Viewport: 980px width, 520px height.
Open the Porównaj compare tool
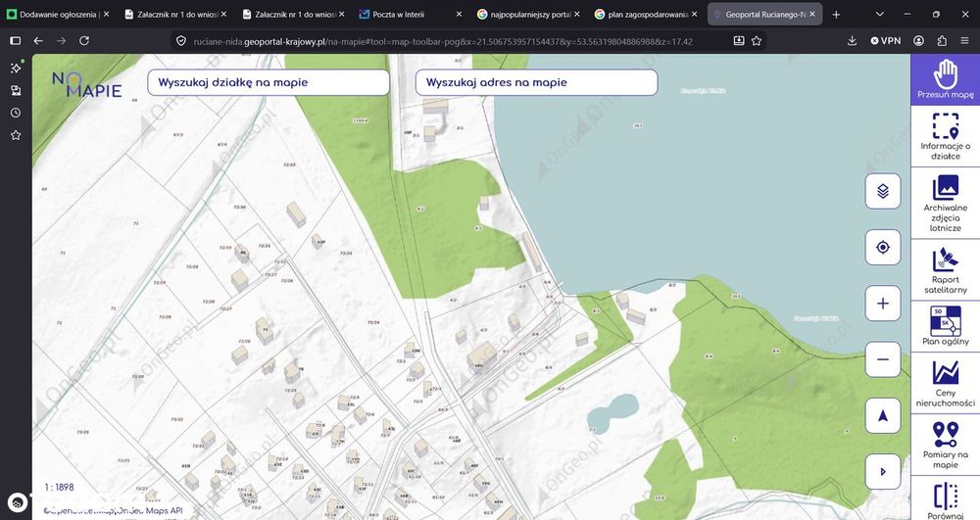pyautogui.click(x=945, y=499)
